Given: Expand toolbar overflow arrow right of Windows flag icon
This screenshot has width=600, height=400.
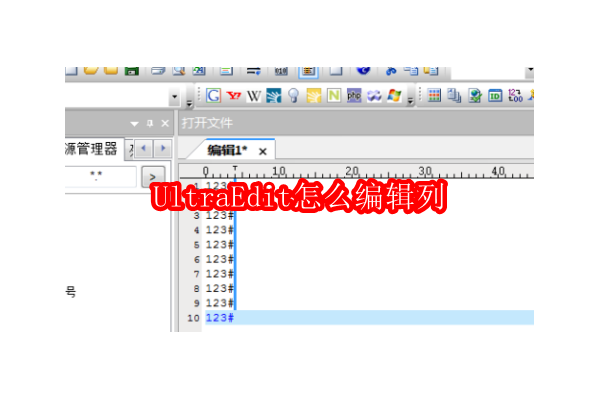Looking at the screenshot, I should [x=410, y=101].
